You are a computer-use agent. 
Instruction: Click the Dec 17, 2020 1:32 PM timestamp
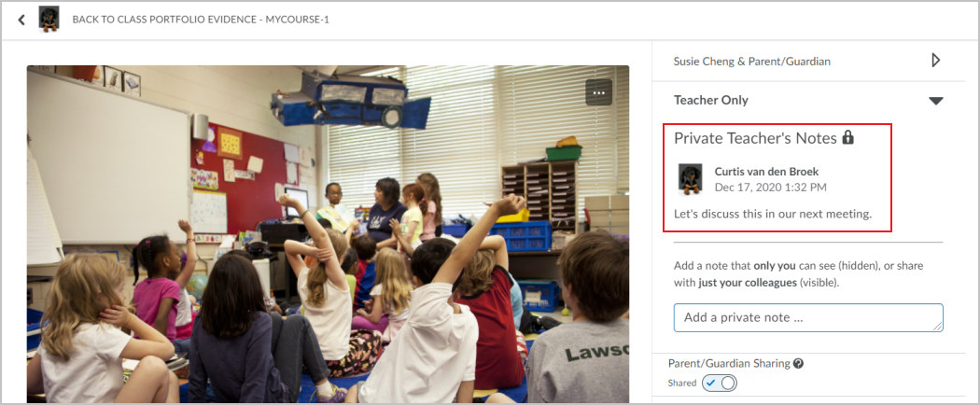click(x=771, y=187)
